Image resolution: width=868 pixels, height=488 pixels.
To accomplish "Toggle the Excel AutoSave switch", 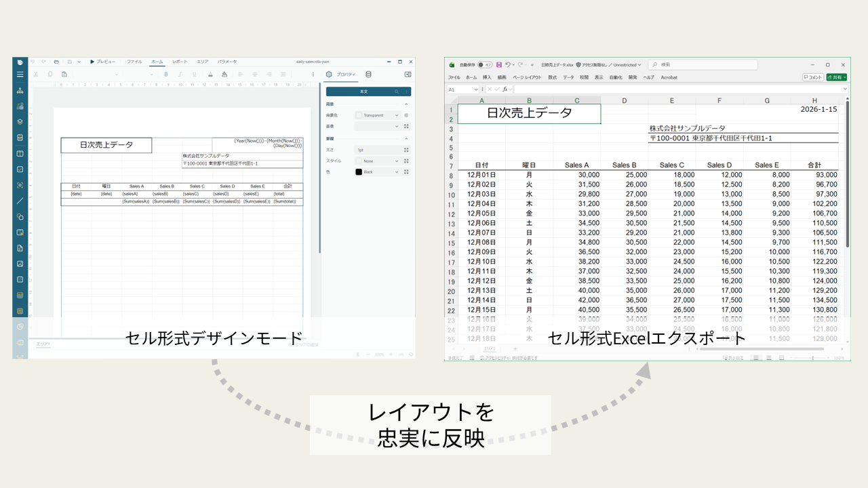I will pos(484,65).
